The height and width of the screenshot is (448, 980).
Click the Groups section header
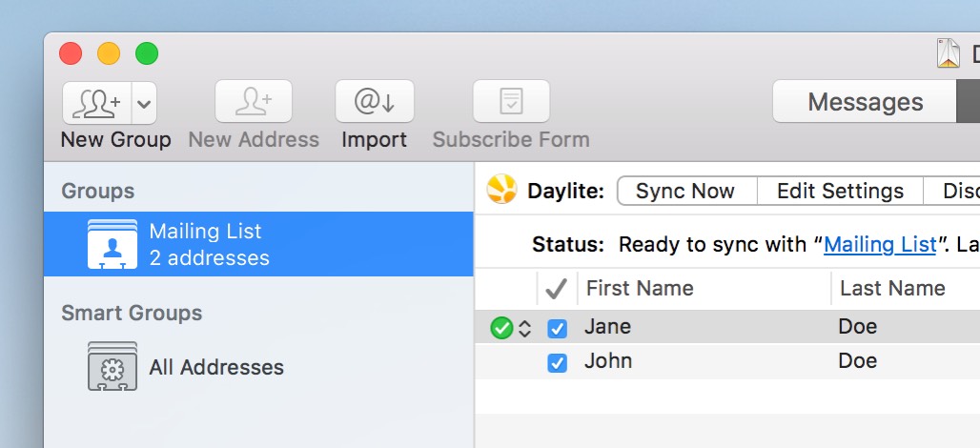pyautogui.click(x=98, y=191)
